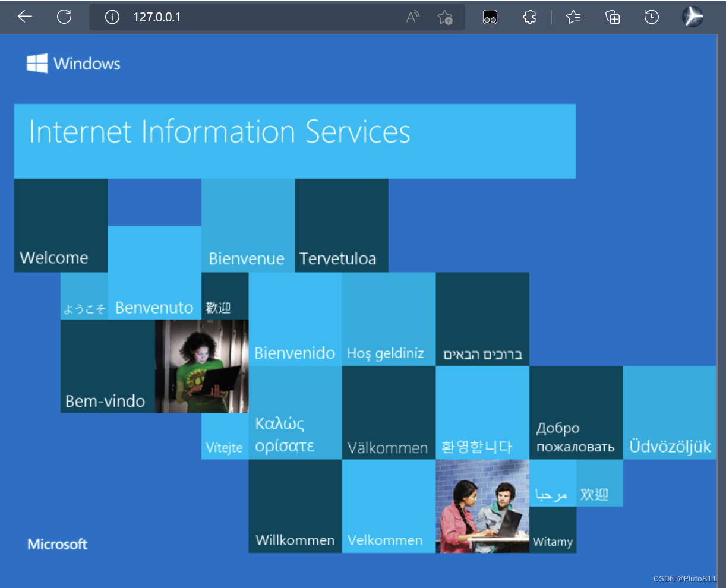Click the ようこそ tile
Viewport: 726px width, 588px height.
click(84, 296)
